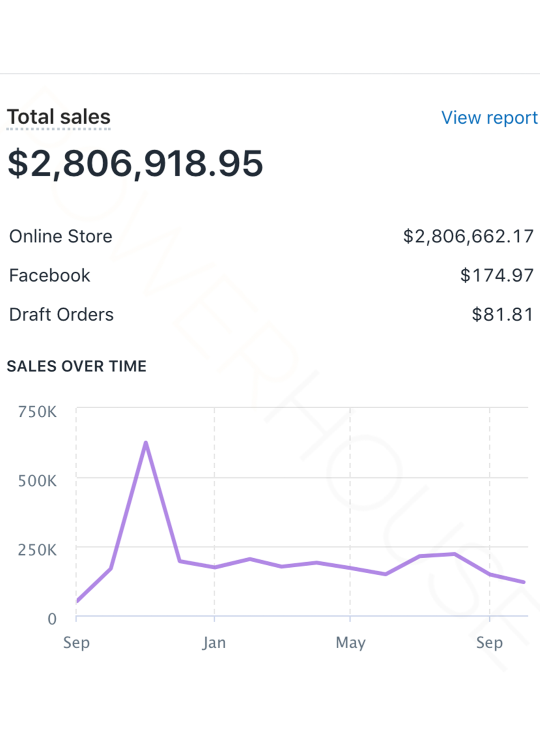Click the SALES OVER TIME heading

[76, 366]
